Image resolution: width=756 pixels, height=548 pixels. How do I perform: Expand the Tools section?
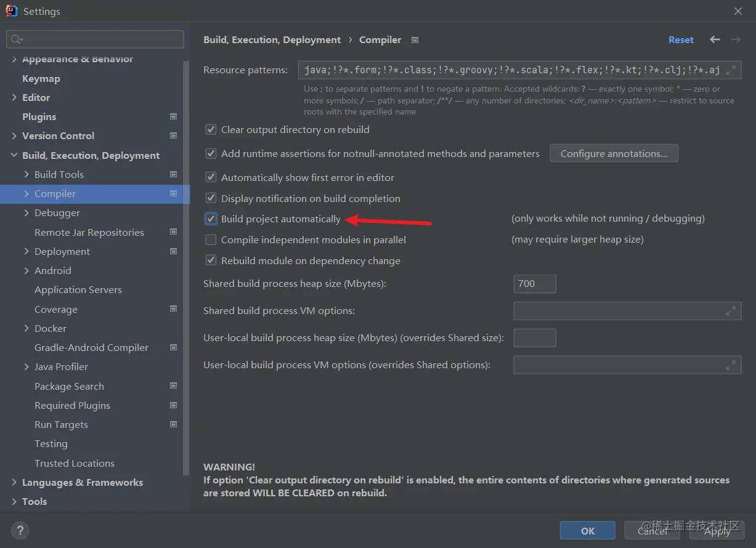(14, 501)
